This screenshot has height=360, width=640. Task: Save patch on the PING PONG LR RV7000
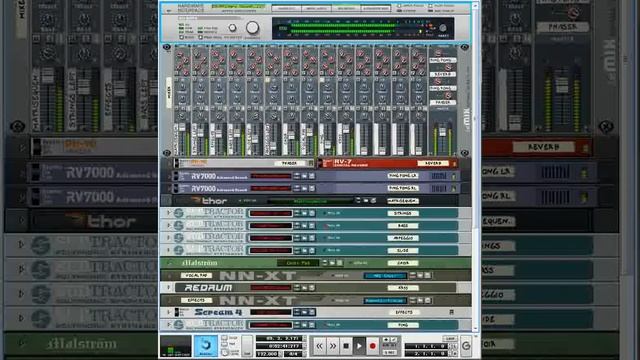311,176
